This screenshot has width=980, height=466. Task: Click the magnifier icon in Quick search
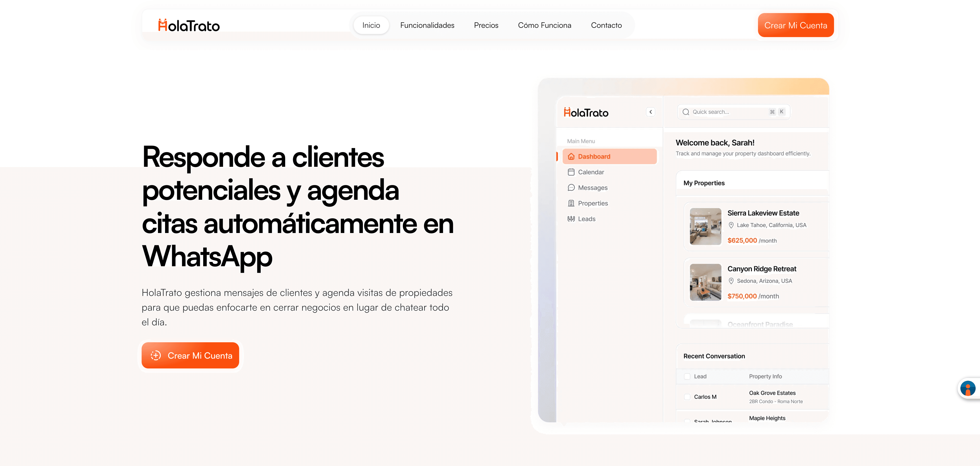[686, 112]
